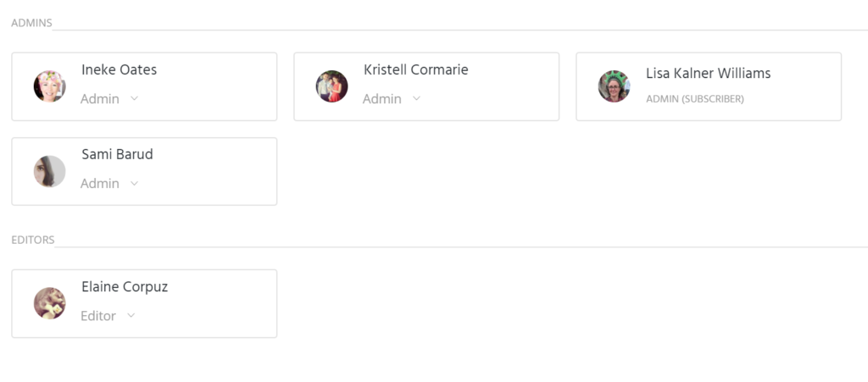Click Kristell Cormarie's profile photo

click(x=332, y=86)
